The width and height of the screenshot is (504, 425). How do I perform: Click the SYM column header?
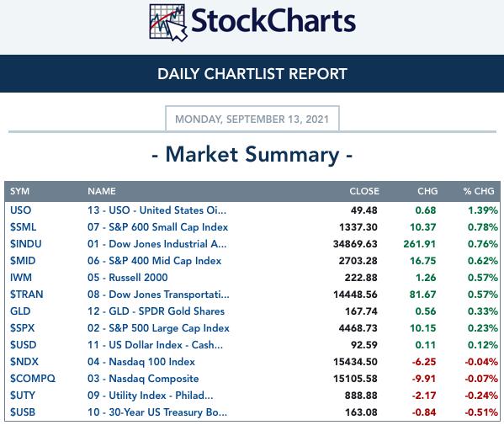[x=19, y=191]
